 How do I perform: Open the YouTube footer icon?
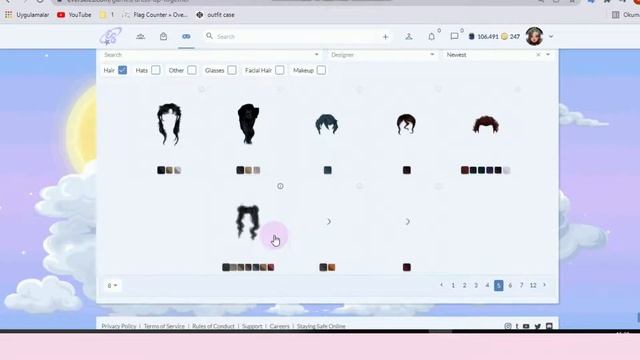click(x=526, y=326)
